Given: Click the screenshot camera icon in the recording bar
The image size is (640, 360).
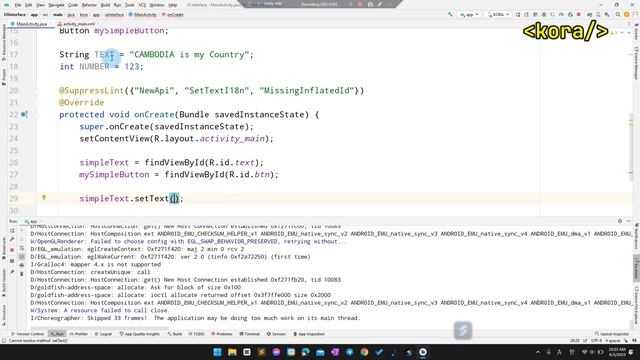Looking at the screenshot, I should click(x=370, y=4).
